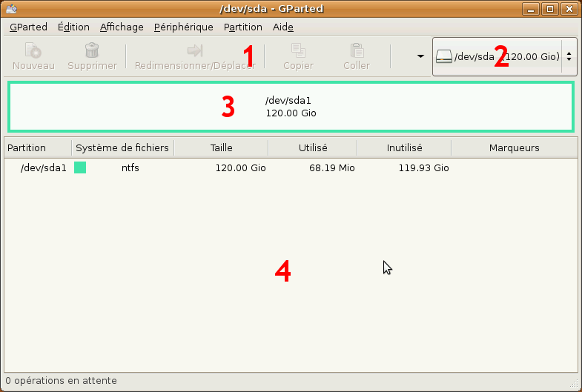Click the 68.19 Mio used value
The height and width of the screenshot is (392, 582).
pos(332,168)
